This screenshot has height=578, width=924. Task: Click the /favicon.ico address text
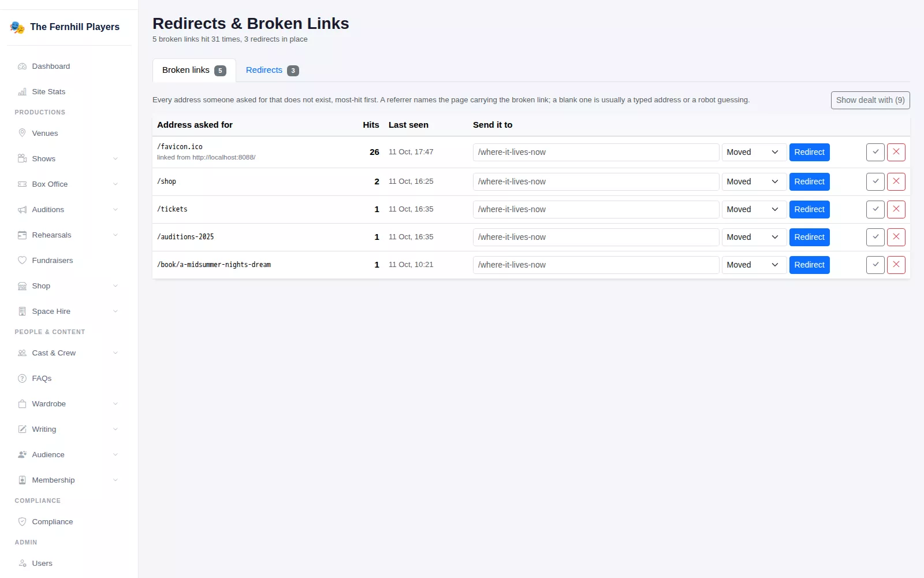coord(180,147)
